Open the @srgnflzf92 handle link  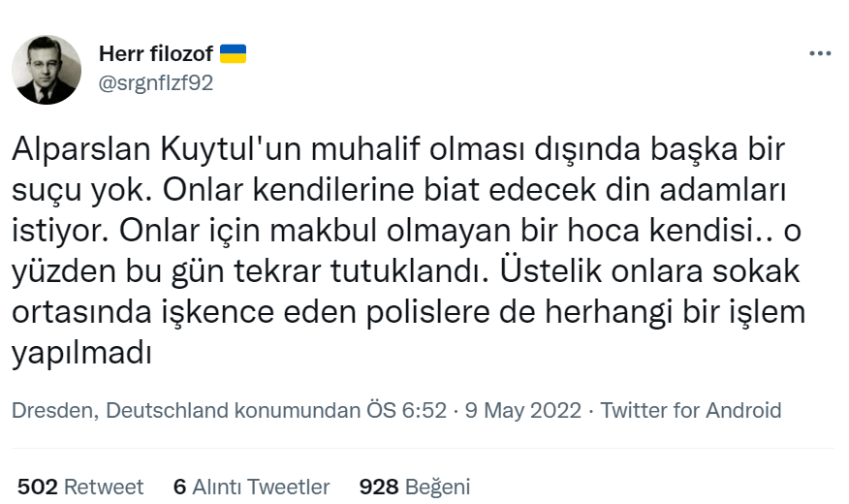[156, 82]
